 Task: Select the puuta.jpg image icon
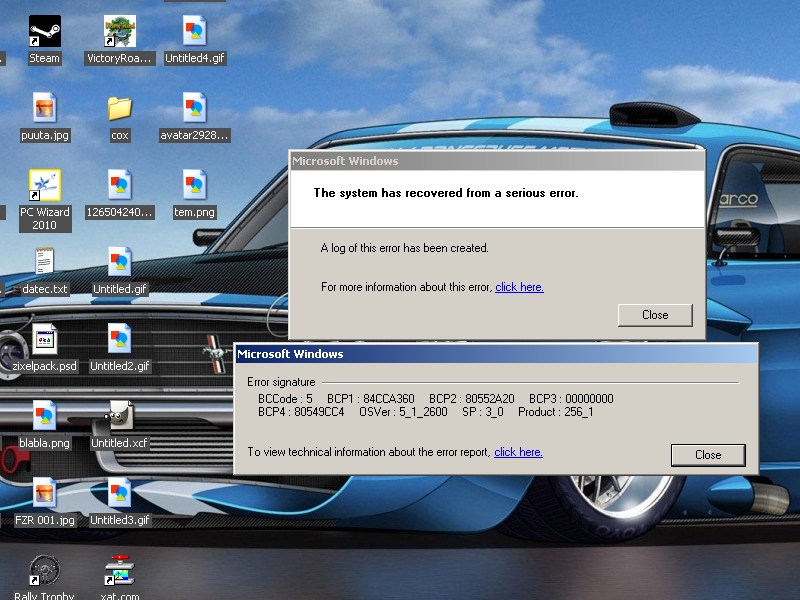(x=44, y=108)
